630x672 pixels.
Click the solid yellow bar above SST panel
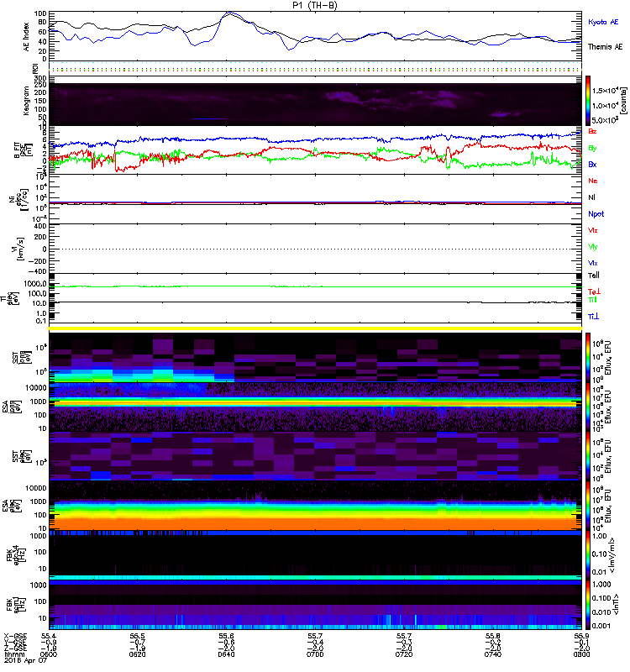pyautogui.click(x=316, y=328)
